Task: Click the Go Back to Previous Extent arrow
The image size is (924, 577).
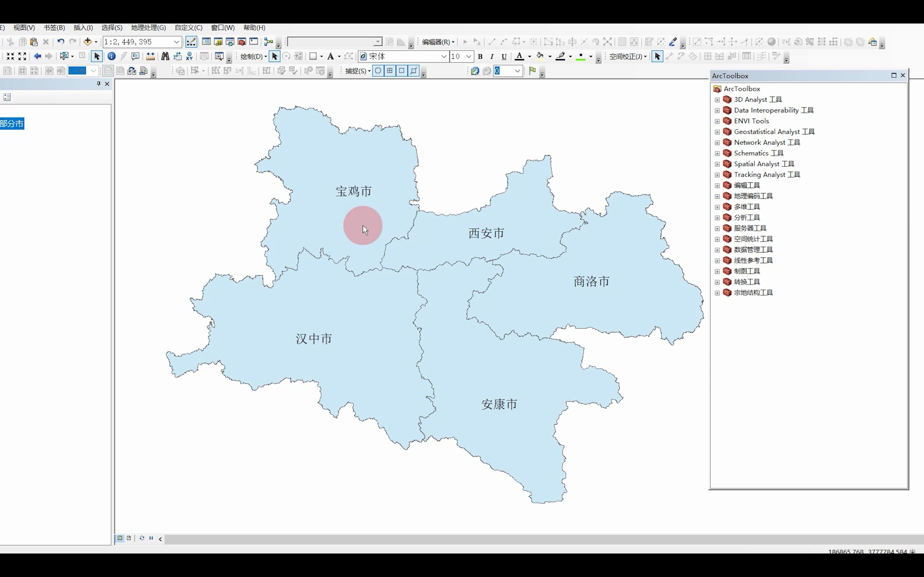Action: coord(37,56)
